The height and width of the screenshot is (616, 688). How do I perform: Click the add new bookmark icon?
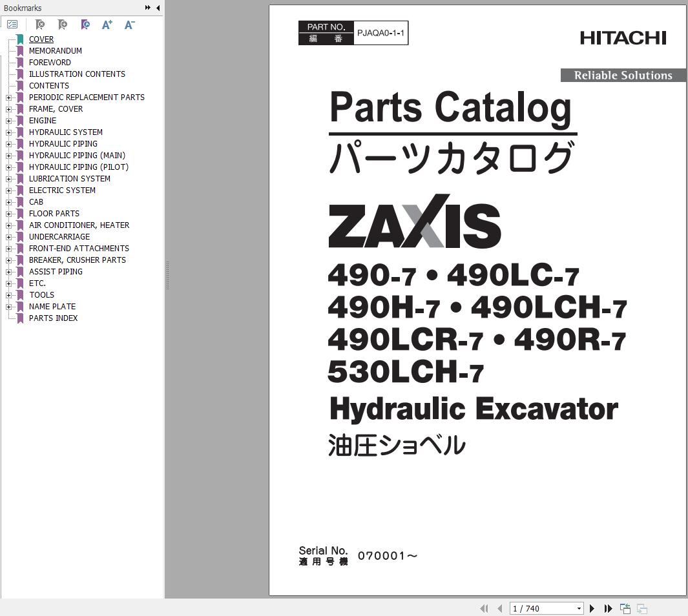pyautogui.click(x=63, y=25)
